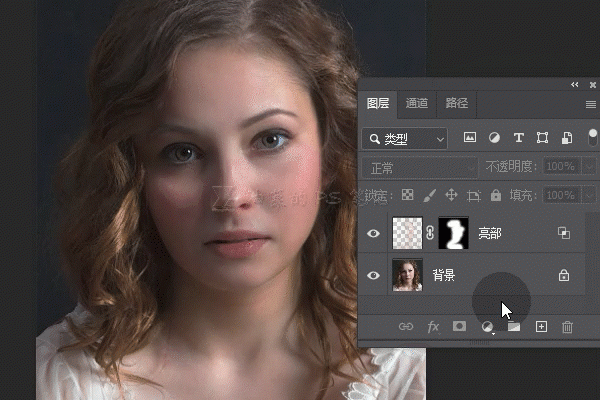Toggle layer filtering switch
Image resolution: width=600 pixels, height=400 pixels.
(592, 137)
